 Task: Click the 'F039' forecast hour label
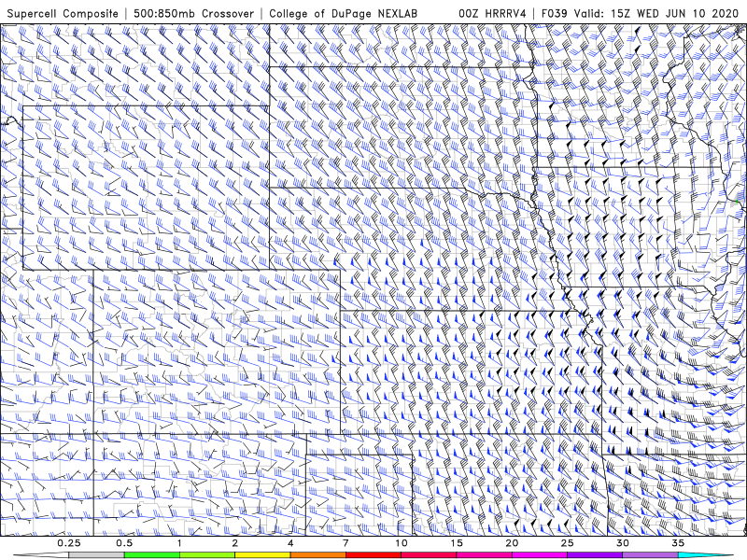pyautogui.click(x=555, y=13)
